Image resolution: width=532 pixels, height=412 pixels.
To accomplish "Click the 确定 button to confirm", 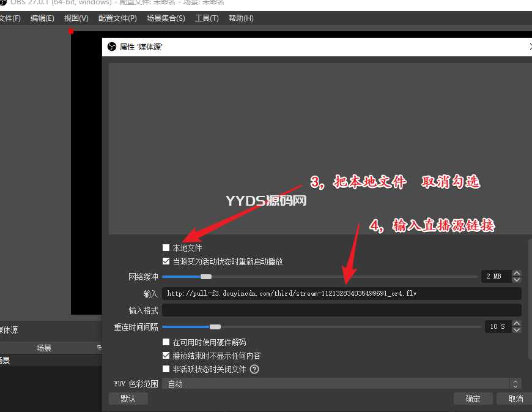I will click(473, 399).
